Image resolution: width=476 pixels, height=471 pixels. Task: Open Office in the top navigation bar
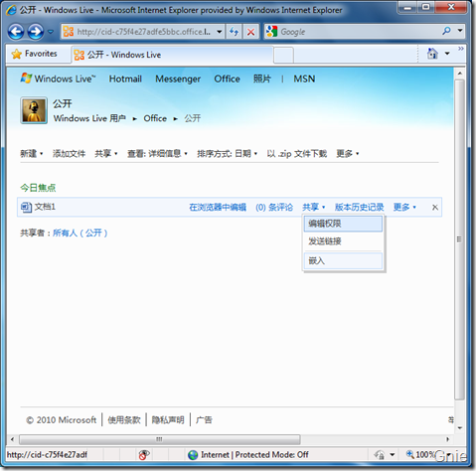(227, 78)
